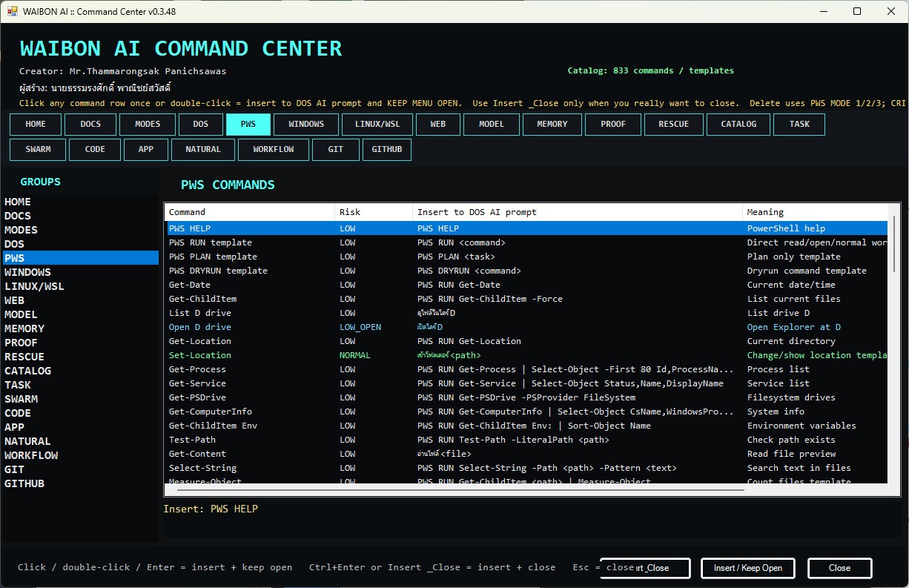Choose MODES in the Groups list

pos(79,230)
